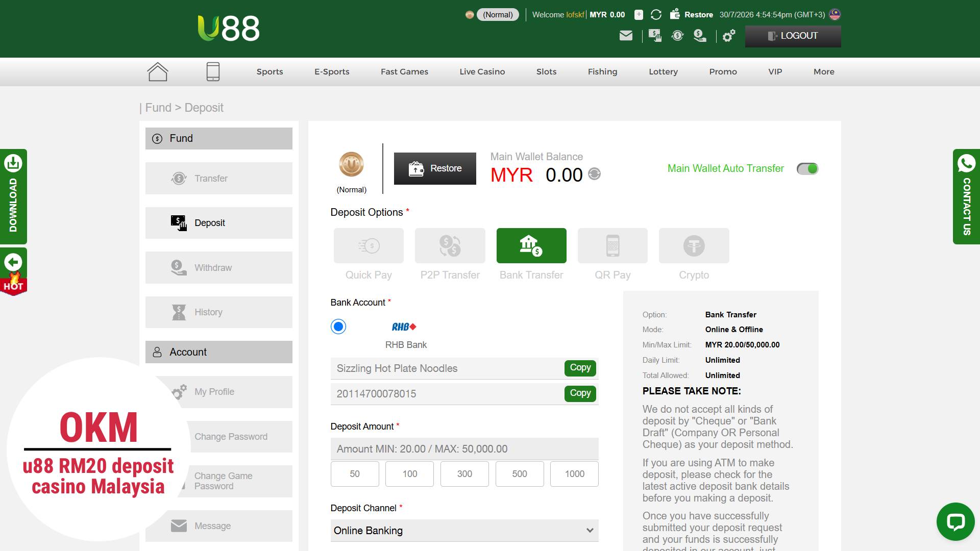This screenshot has width=980, height=551.
Task: Open the Promo page
Action: (x=723, y=72)
